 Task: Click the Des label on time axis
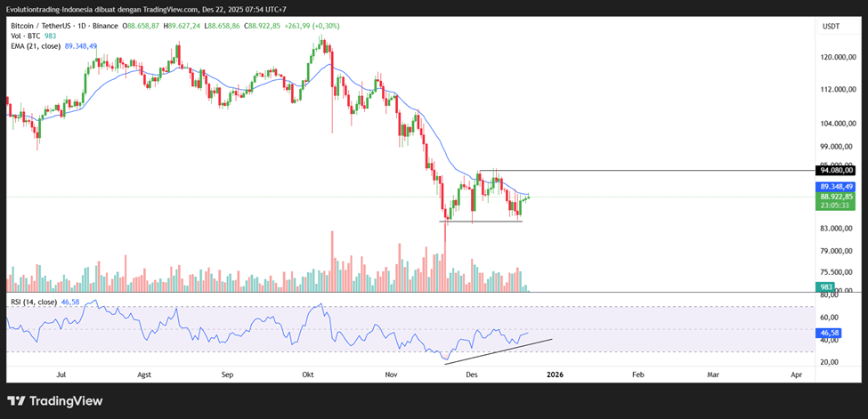[x=472, y=375]
